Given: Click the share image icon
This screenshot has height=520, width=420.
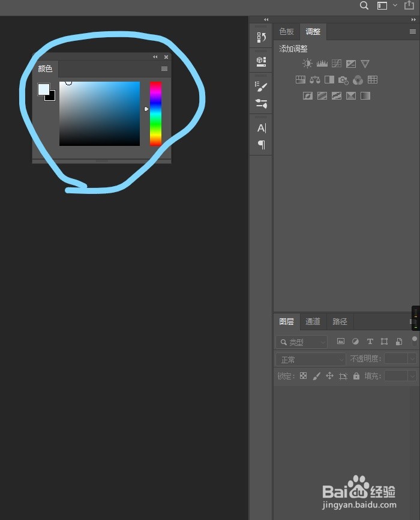Looking at the screenshot, I should click(409, 5).
